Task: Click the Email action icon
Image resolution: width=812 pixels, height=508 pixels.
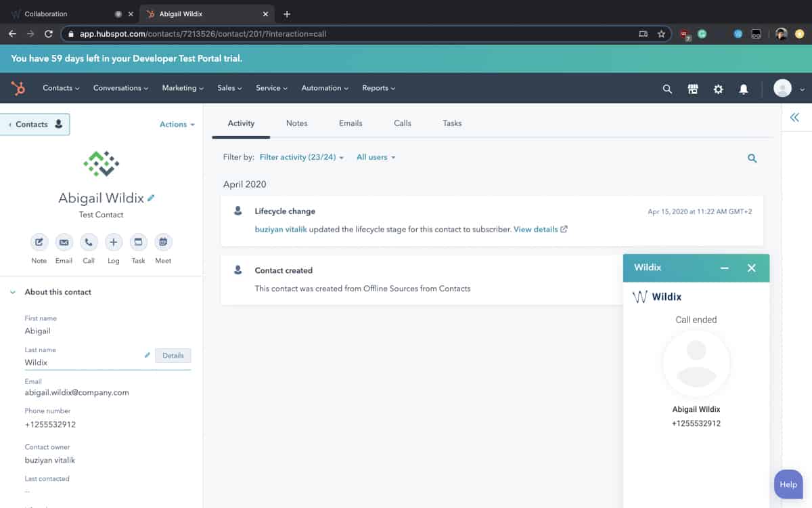Action: point(64,242)
